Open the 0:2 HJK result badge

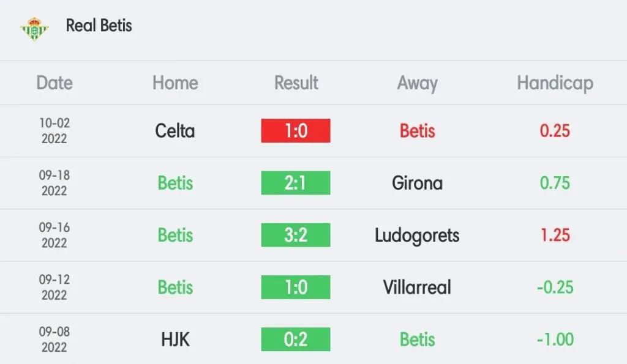pos(296,340)
